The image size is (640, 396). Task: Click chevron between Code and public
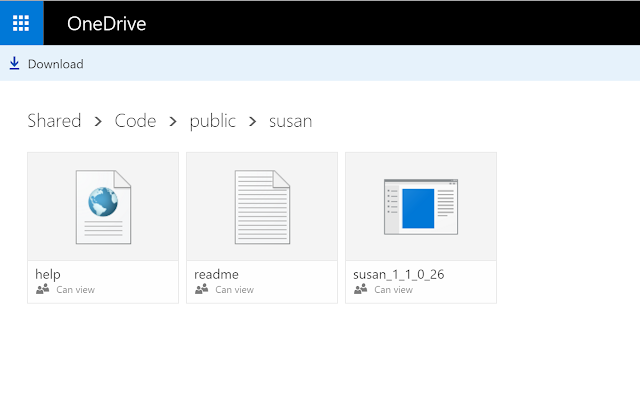pos(173,122)
